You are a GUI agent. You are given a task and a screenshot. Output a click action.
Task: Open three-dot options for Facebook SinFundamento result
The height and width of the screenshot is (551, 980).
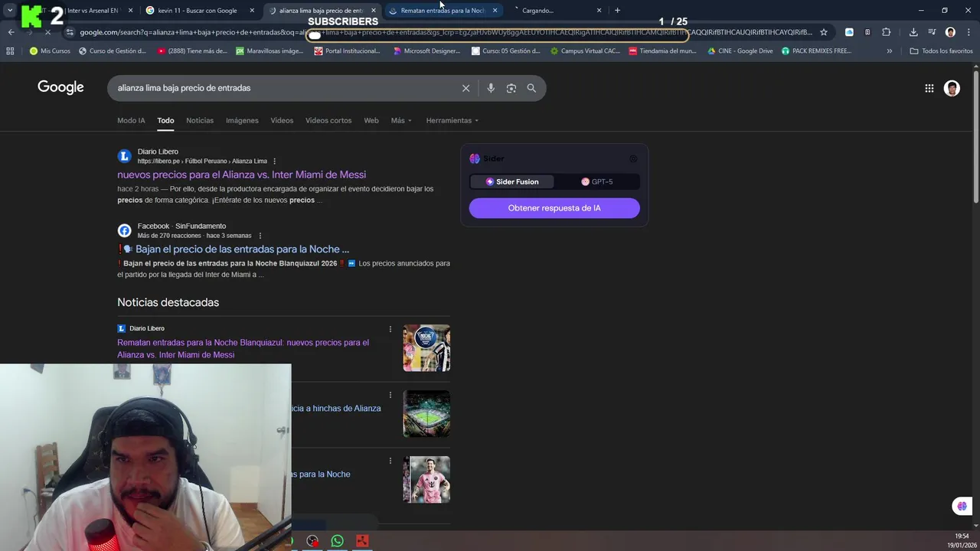coord(260,236)
